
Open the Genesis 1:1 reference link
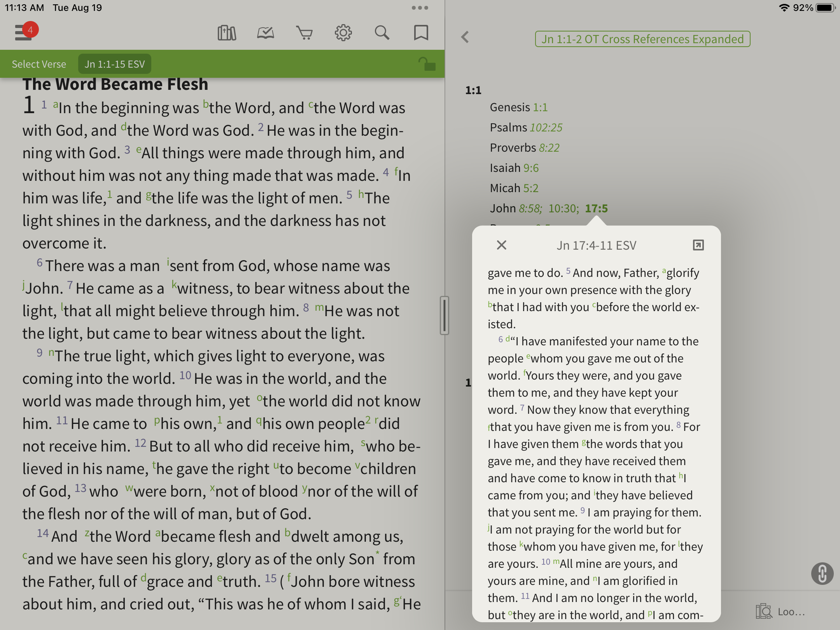coord(540,107)
